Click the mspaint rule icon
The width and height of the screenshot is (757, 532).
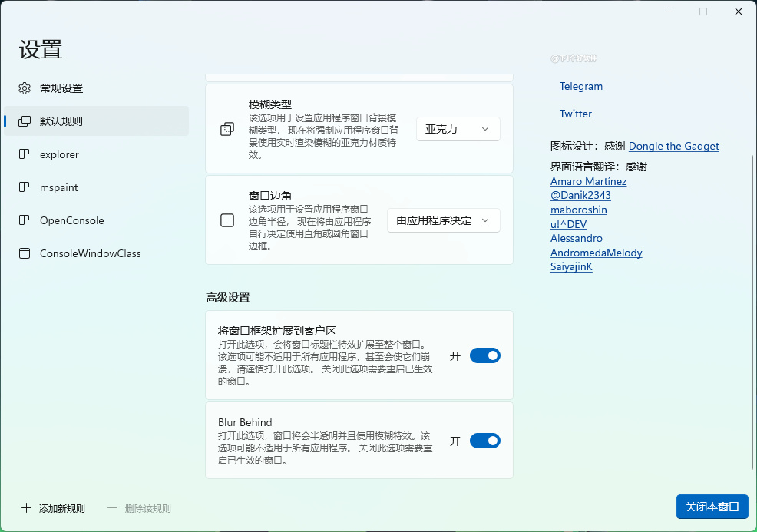click(x=25, y=187)
